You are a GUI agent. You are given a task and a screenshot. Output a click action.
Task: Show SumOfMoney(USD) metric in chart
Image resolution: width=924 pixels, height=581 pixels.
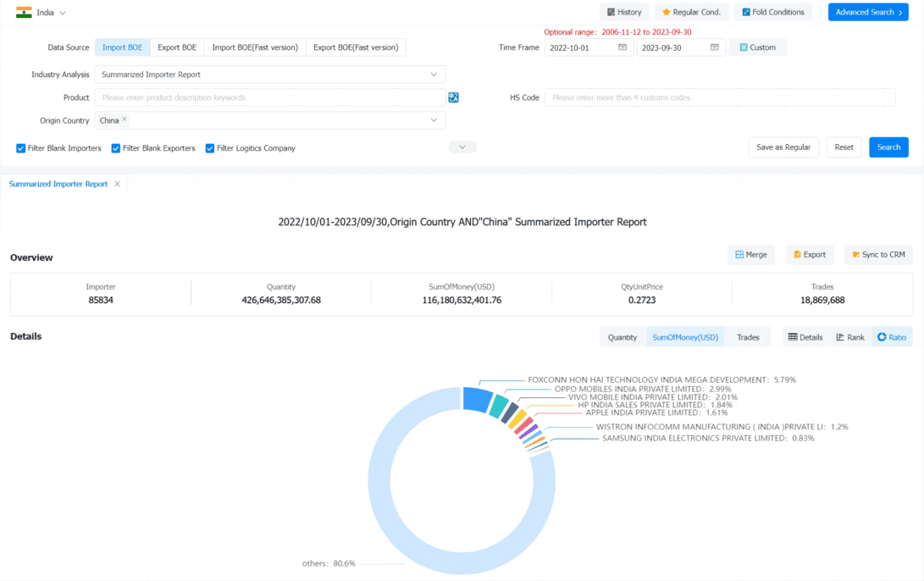[x=685, y=337]
